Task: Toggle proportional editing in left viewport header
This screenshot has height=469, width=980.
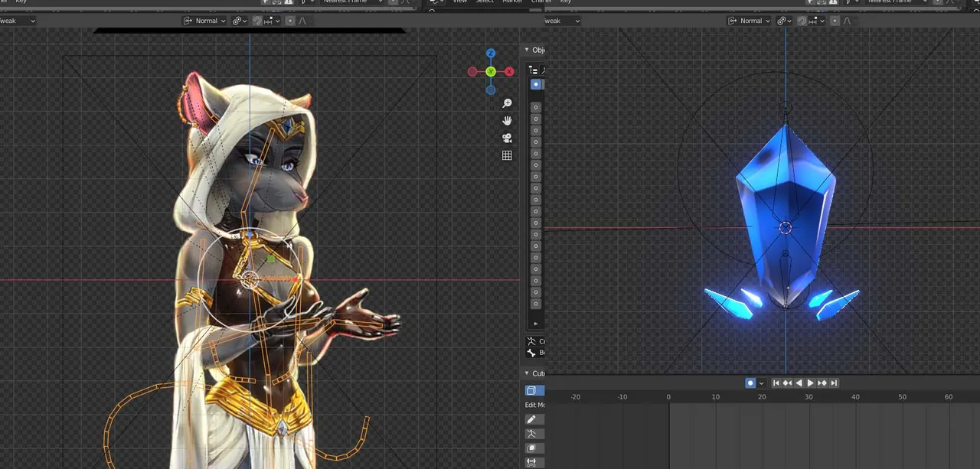Action: pos(290,21)
